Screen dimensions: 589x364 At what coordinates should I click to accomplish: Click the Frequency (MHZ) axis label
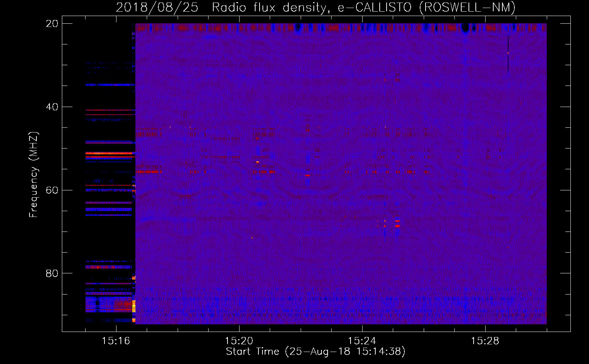(x=33, y=174)
